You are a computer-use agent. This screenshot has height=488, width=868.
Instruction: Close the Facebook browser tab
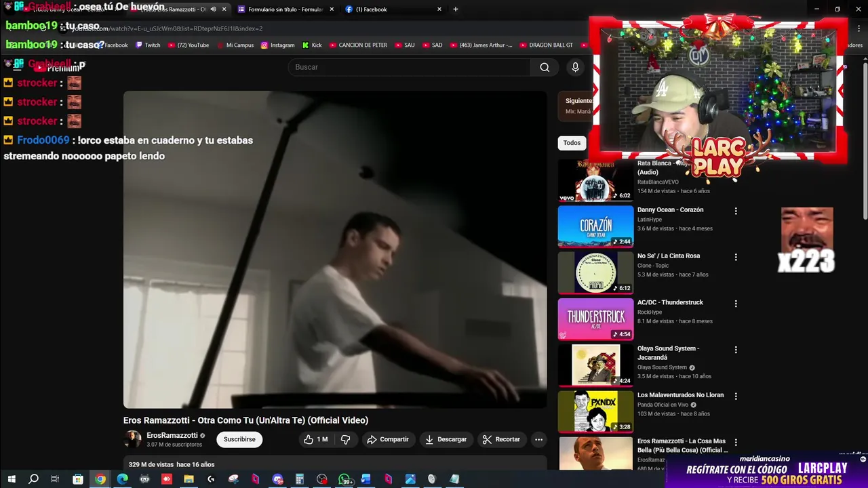pyautogui.click(x=439, y=9)
